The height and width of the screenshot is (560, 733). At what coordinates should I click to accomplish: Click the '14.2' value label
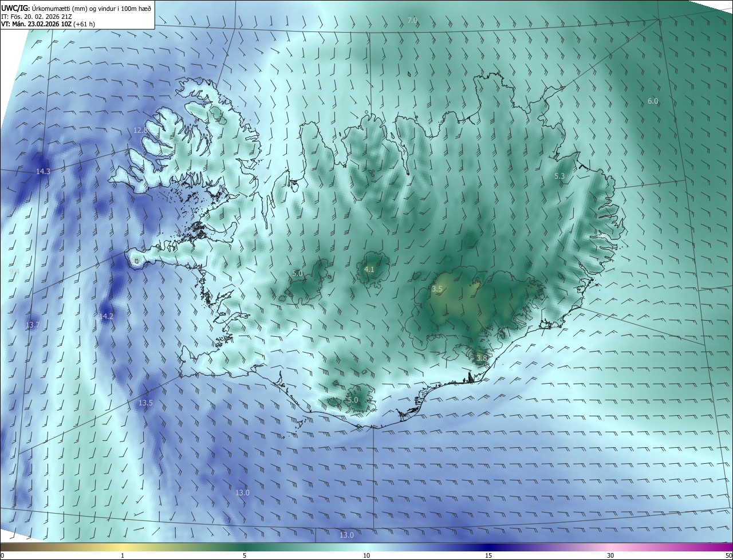click(x=106, y=317)
